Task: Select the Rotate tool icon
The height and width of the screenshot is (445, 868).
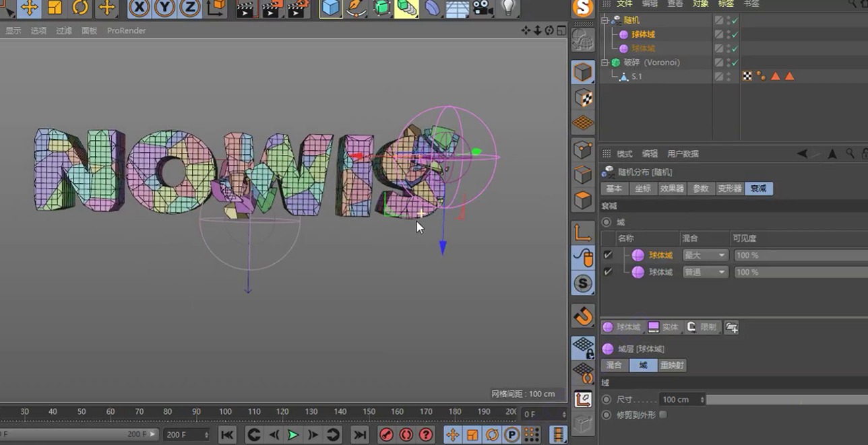Action: (80, 8)
